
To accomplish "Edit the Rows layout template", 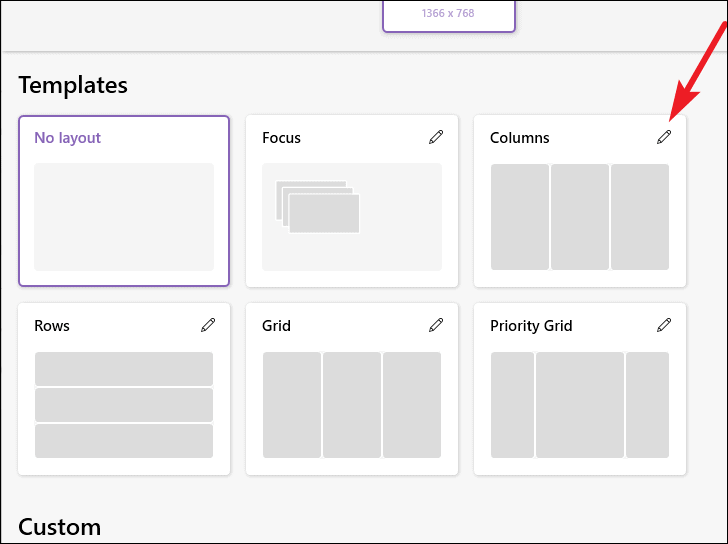I will pyautogui.click(x=208, y=325).
